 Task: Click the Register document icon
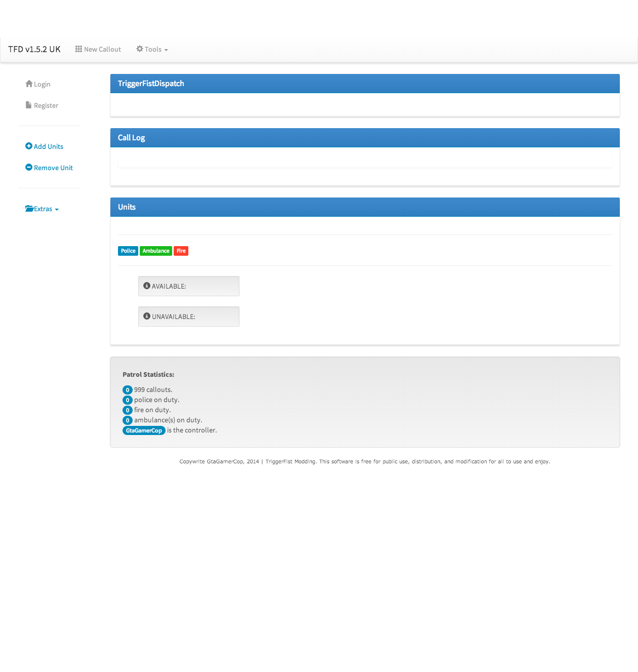coord(29,105)
